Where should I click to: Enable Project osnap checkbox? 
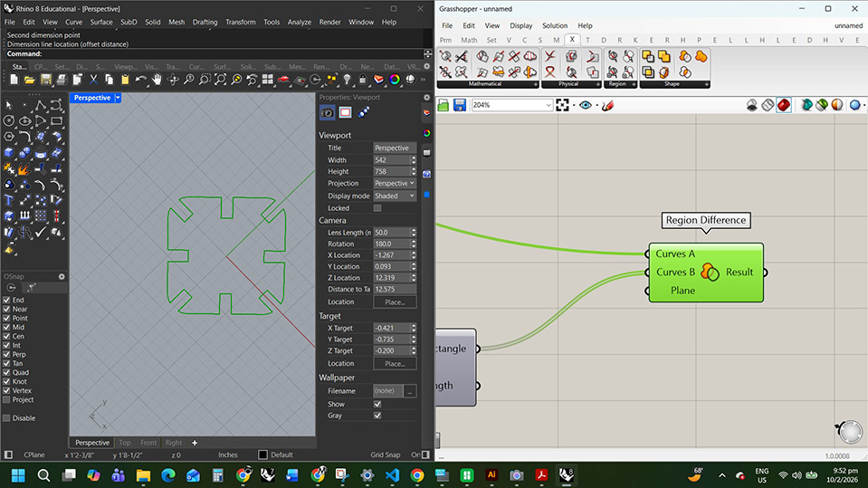click(6, 400)
